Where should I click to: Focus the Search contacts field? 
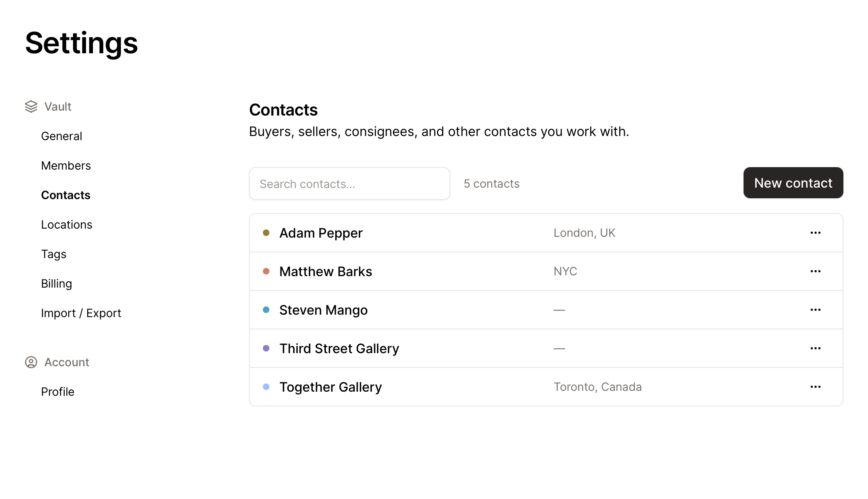[x=349, y=184]
